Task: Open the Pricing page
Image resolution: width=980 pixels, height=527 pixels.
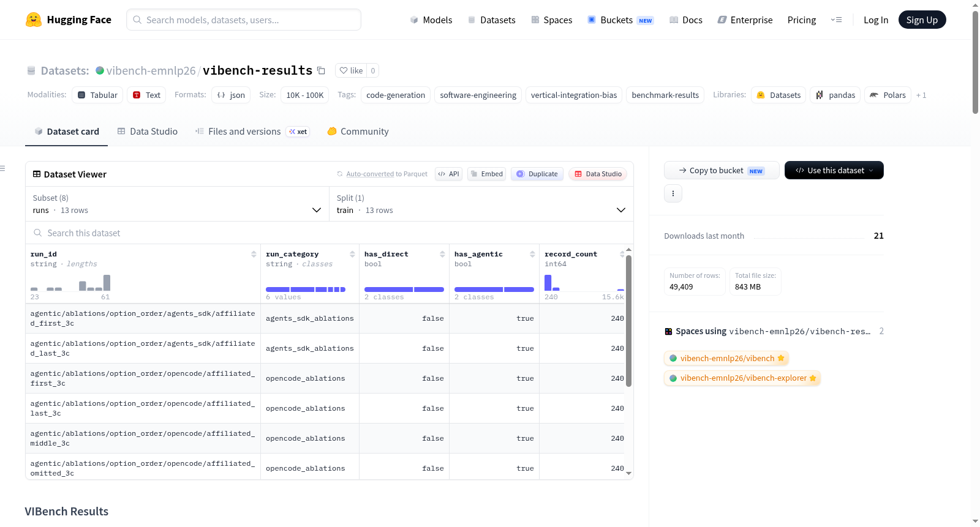Action: (802, 20)
